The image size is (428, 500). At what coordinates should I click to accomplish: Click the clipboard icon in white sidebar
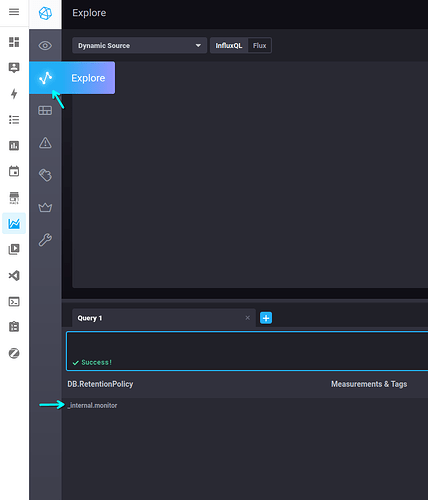[x=14, y=327]
